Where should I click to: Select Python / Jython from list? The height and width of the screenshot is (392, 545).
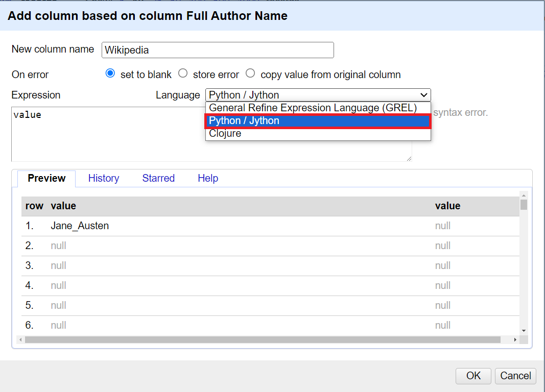pyautogui.click(x=318, y=121)
